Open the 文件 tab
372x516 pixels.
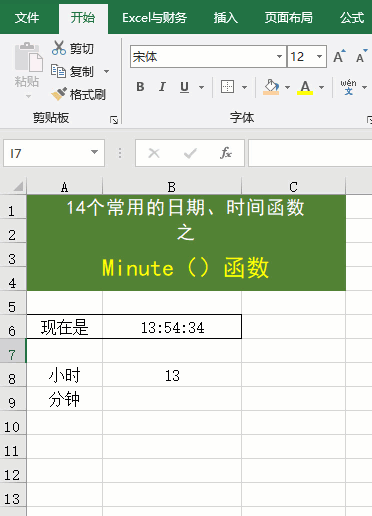tap(27, 18)
